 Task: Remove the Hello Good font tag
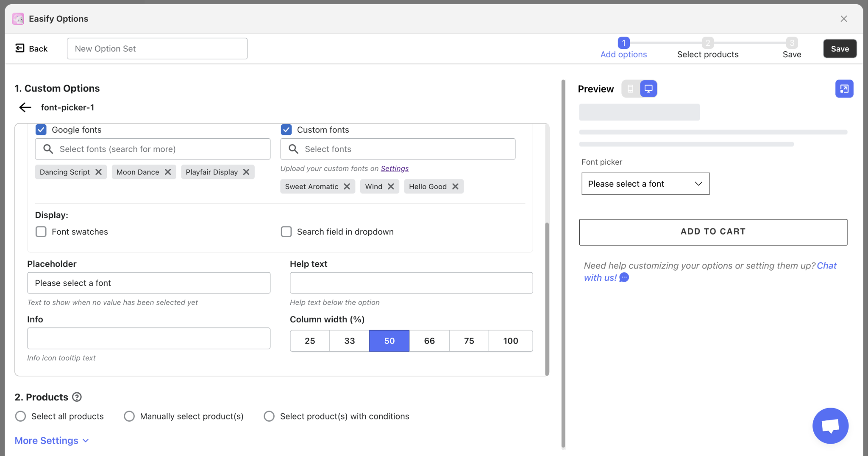tap(455, 186)
